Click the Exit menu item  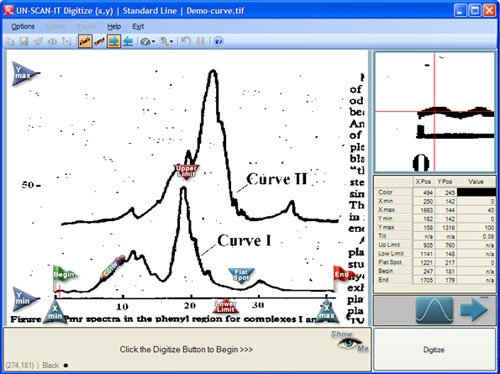(x=138, y=26)
